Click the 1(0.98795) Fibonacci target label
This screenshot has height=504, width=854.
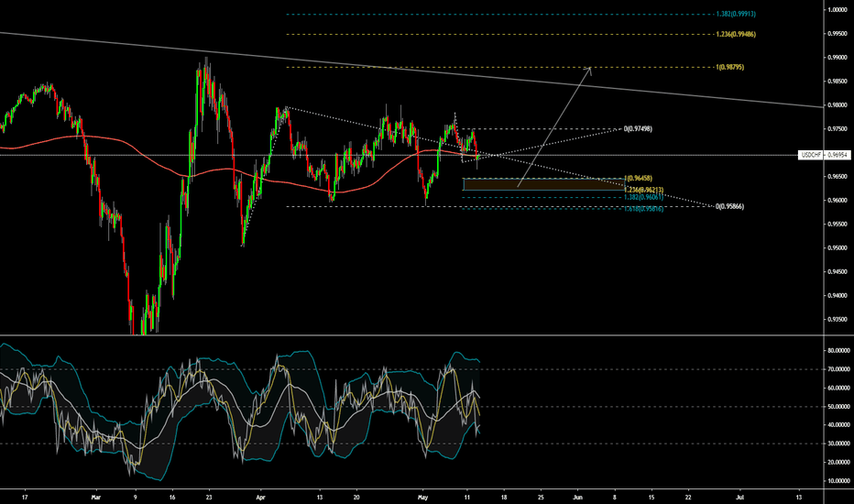(730, 67)
